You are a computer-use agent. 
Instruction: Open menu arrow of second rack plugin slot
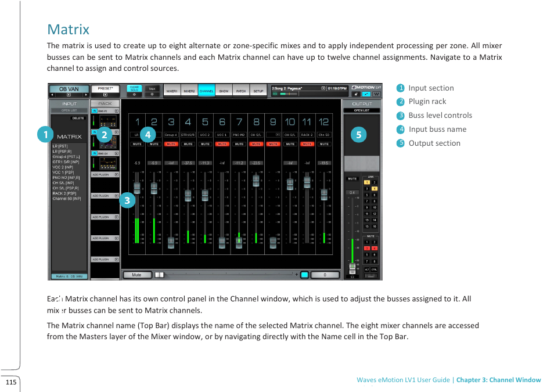(117, 132)
